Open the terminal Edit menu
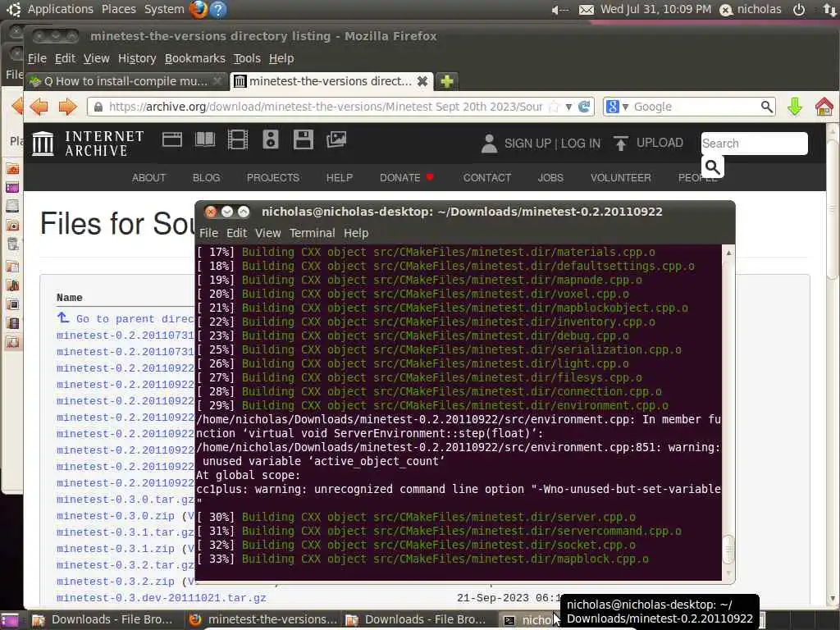 click(x=236, y=233)
